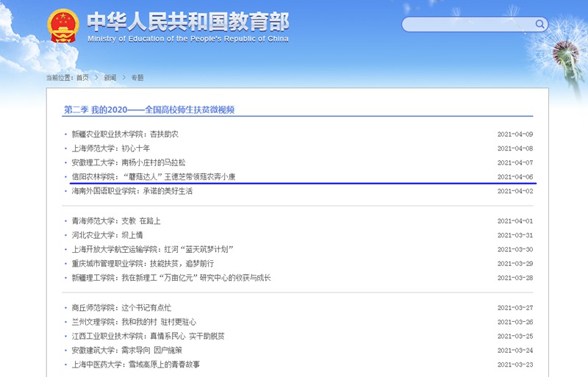Click the magnifier search icon
588x377 pixels.
pos(540,24)
